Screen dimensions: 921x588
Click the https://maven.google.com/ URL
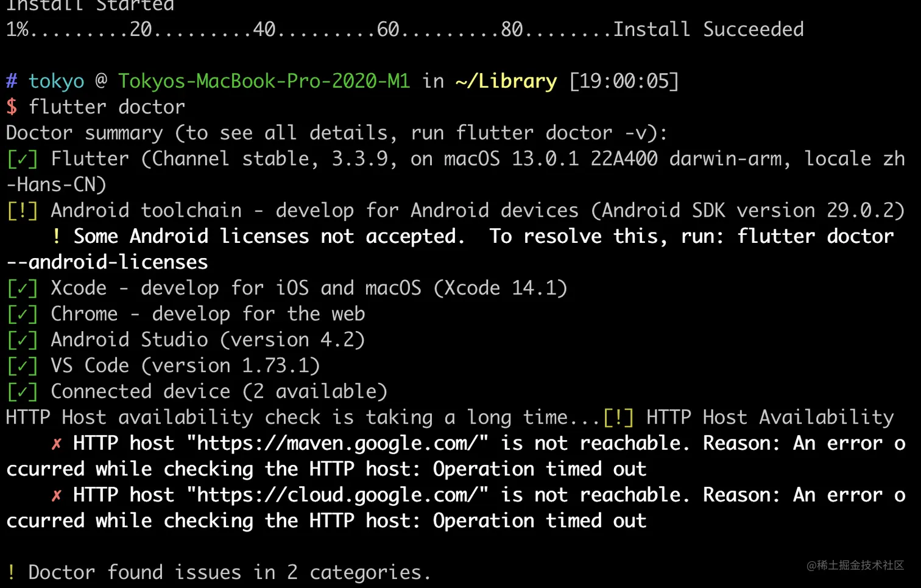(x=337, y=444)
